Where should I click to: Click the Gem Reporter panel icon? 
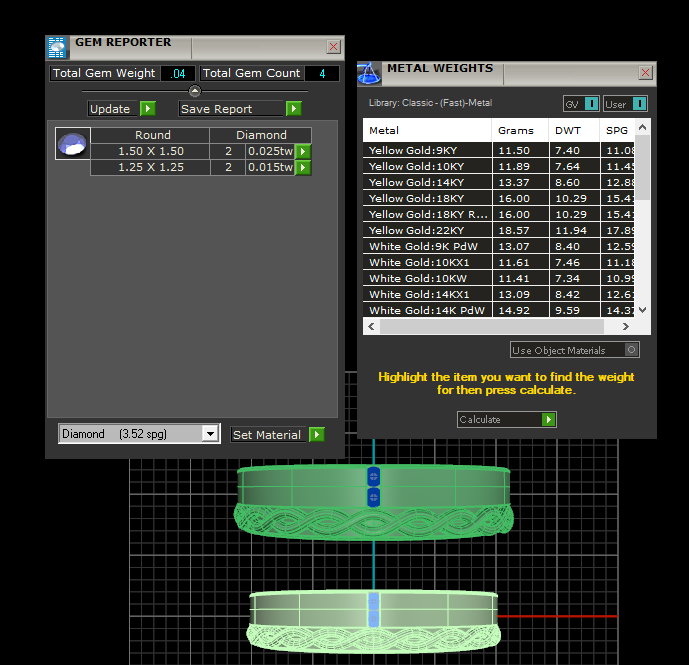[x=57, y=47]
